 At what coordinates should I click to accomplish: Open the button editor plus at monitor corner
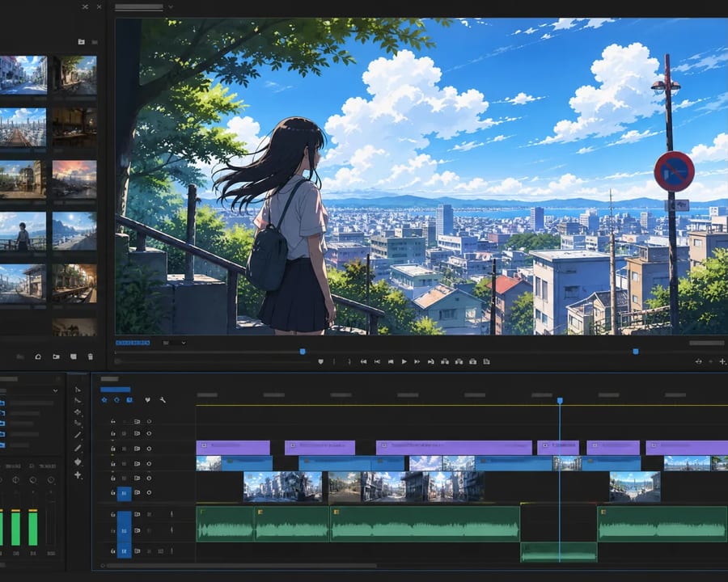coord(722,361)
